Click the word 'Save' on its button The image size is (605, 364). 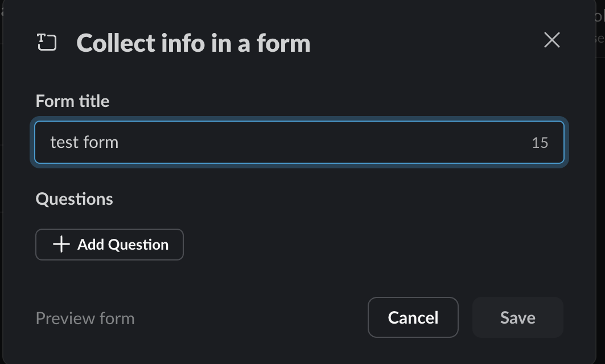[x=517, y=317]
